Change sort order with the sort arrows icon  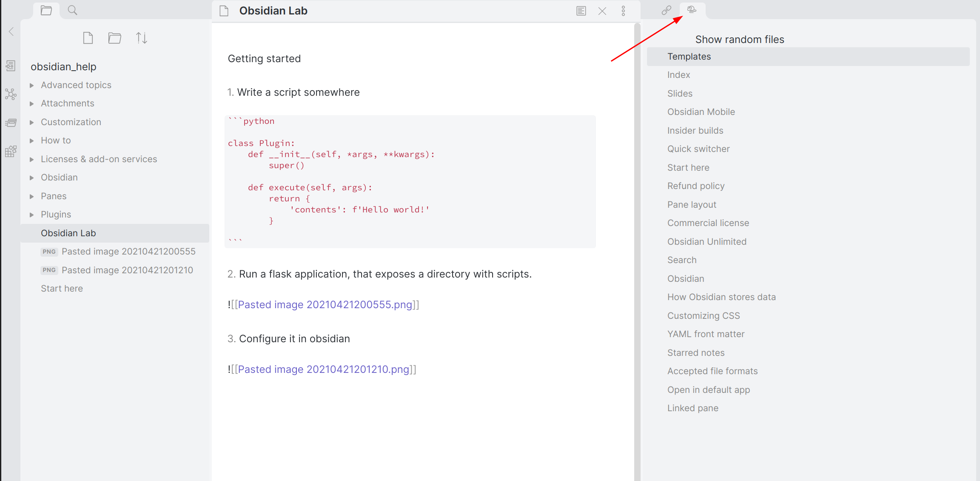coord(142,38)
